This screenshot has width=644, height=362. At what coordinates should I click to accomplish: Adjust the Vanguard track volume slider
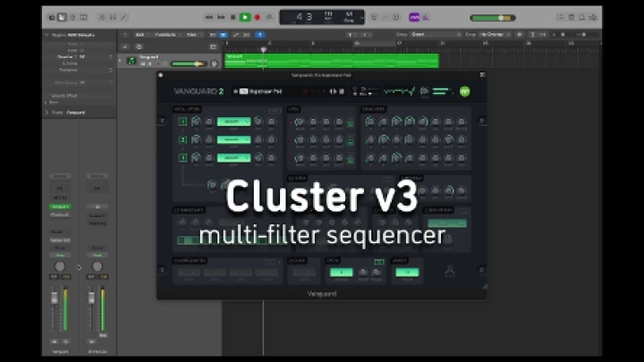point(189,63)
